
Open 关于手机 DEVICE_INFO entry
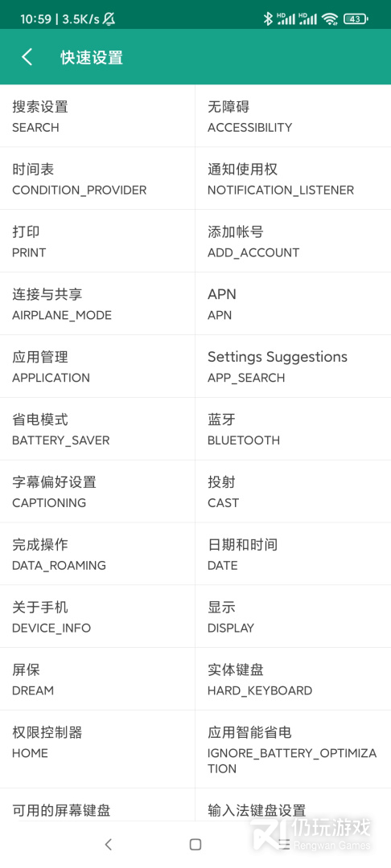(x=97, y=616)
